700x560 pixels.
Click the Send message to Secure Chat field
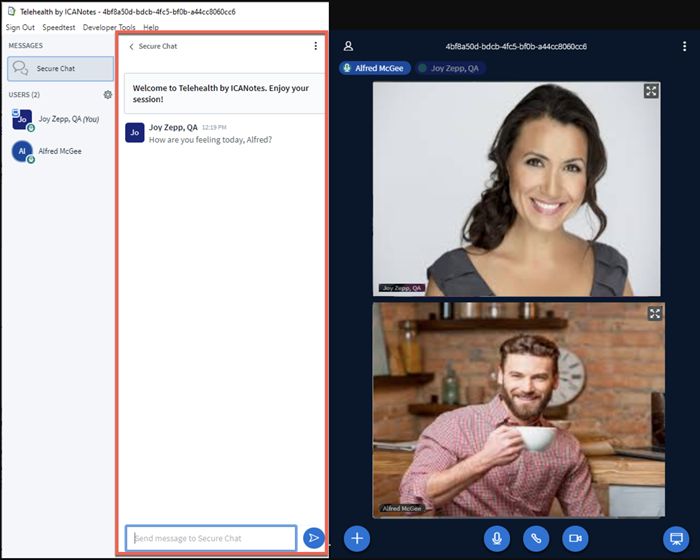[211, 538]
